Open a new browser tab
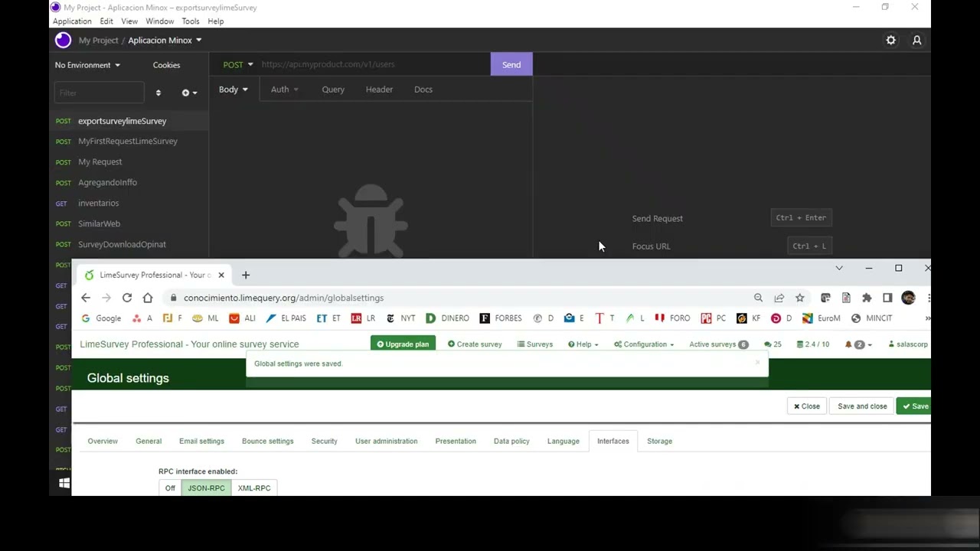The height and width of the screenshot is (551, 980). pyautogui.click(x=246, y=275)
